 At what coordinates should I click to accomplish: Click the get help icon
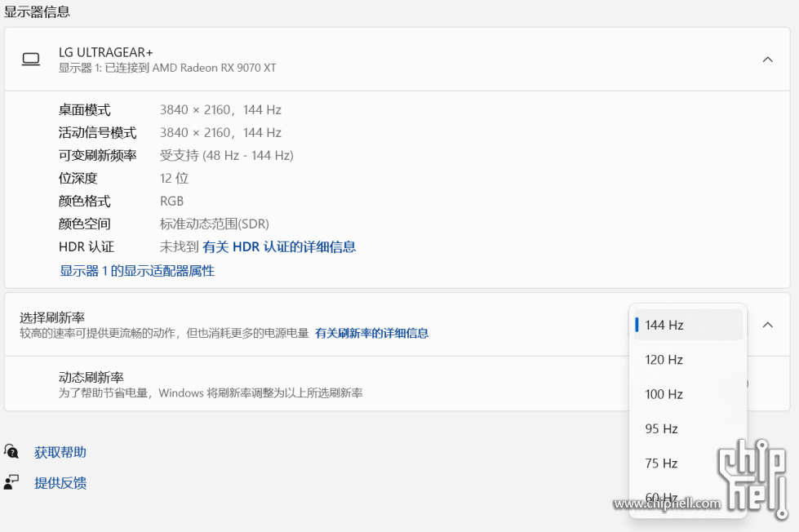coord(11,451)
